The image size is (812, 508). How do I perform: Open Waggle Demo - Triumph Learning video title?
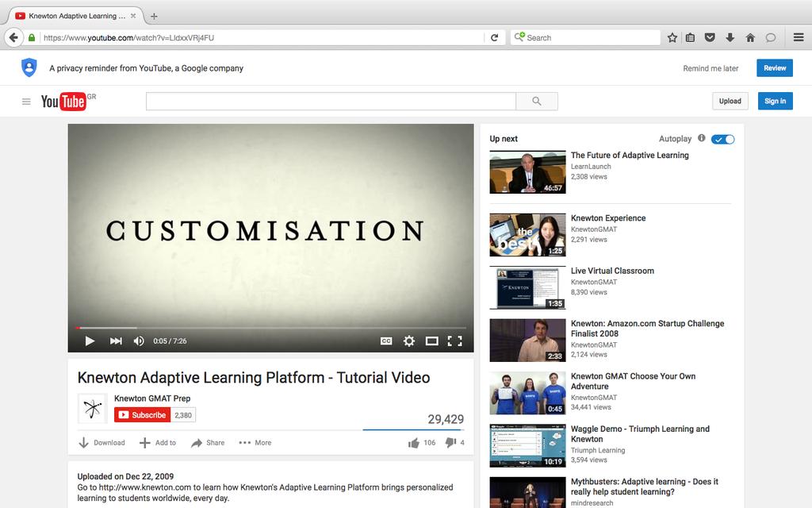click(x=640, y=434)
